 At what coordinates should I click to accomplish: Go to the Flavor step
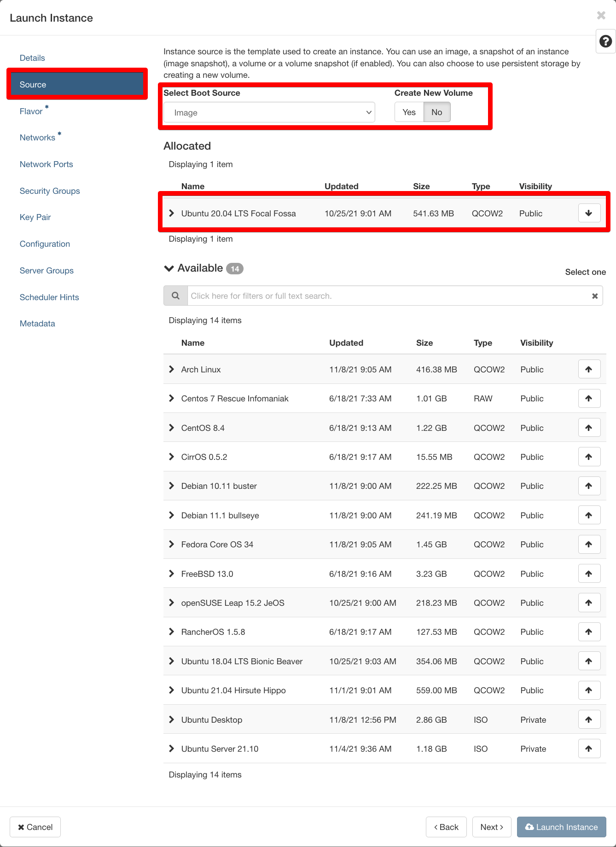coord(31,111)
